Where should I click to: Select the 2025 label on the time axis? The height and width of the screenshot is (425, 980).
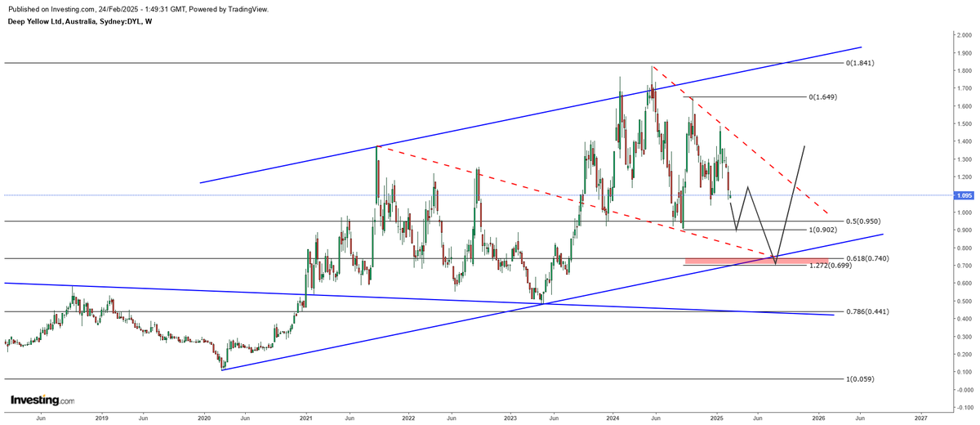pos(716,418)
